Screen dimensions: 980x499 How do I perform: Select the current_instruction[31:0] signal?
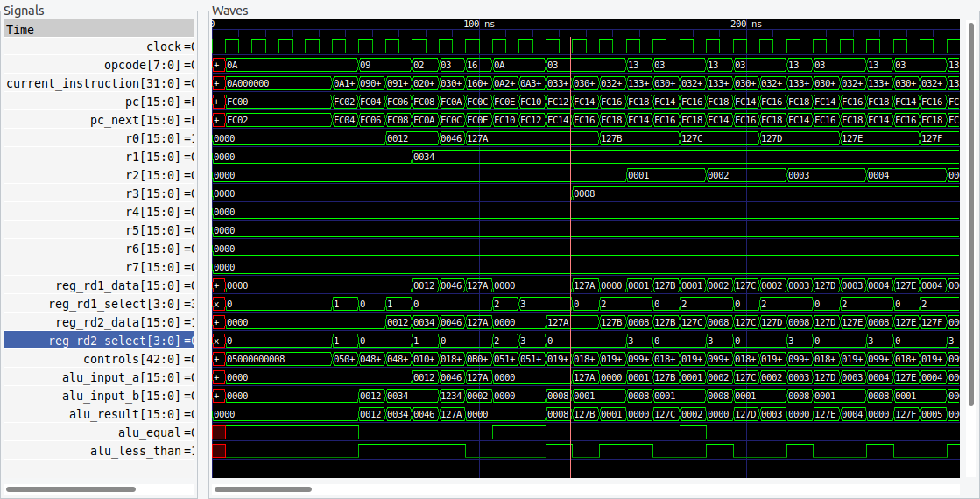(x=99, y=83)
